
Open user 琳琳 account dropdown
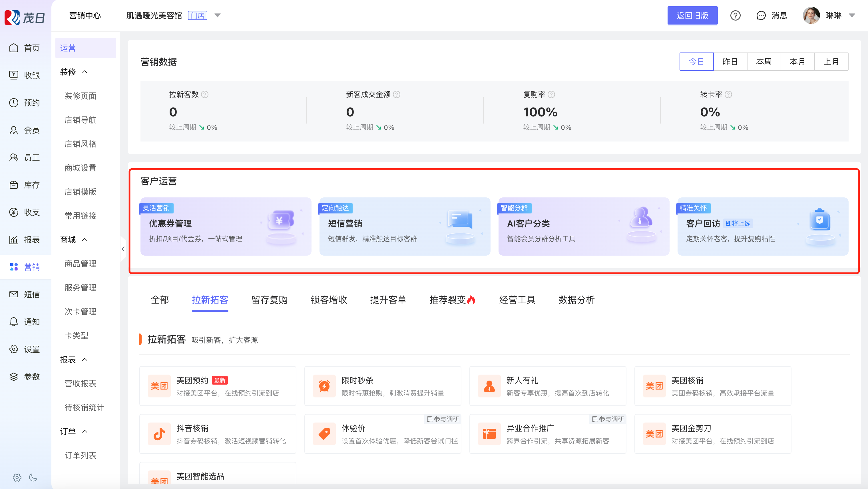[852, 15]
